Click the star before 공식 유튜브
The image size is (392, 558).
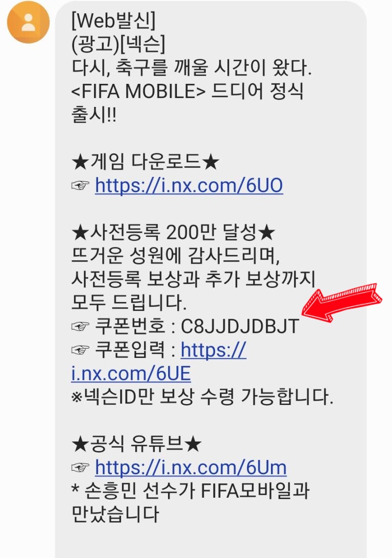pos(80,443)
